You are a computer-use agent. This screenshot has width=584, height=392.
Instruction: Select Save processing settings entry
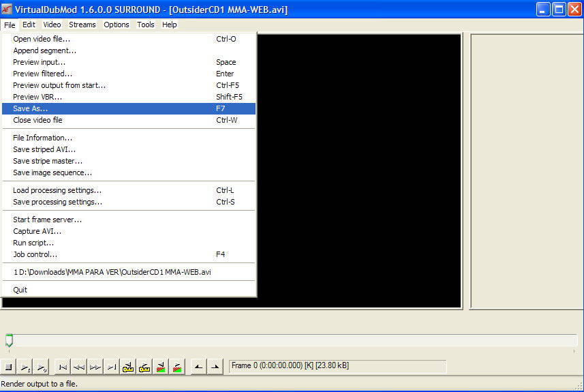[129, 202]
